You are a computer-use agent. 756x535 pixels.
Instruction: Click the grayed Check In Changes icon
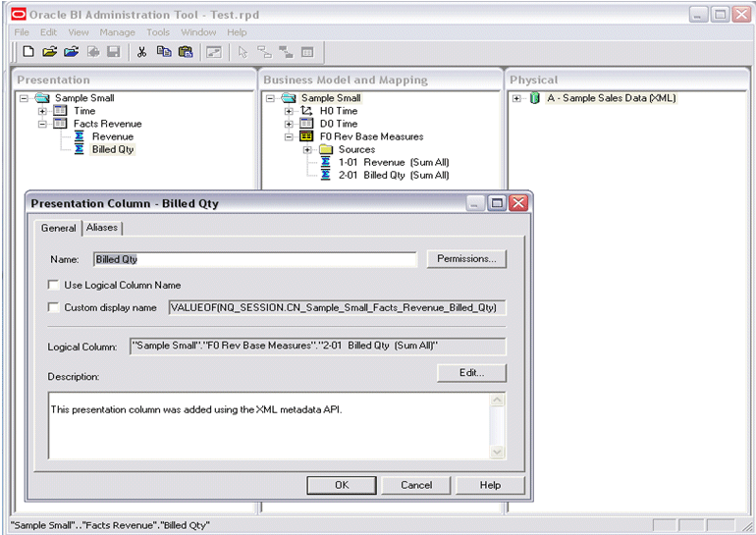[93, 52]
